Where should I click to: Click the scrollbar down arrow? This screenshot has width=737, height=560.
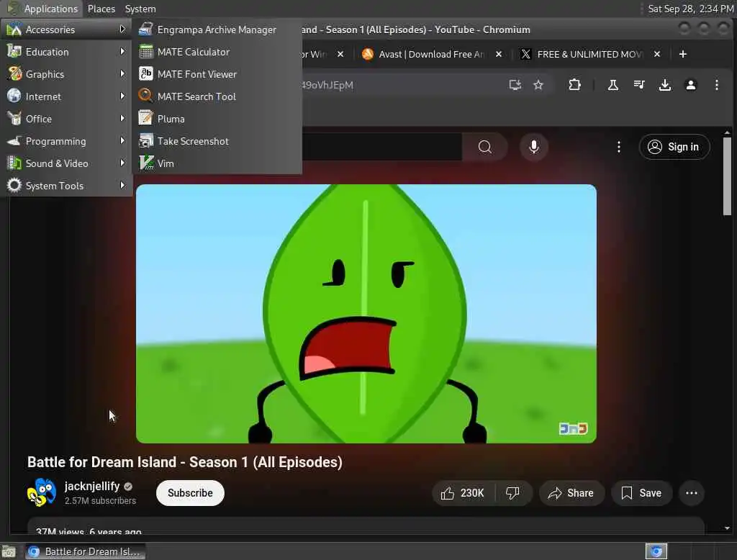(x=727, y=528)
